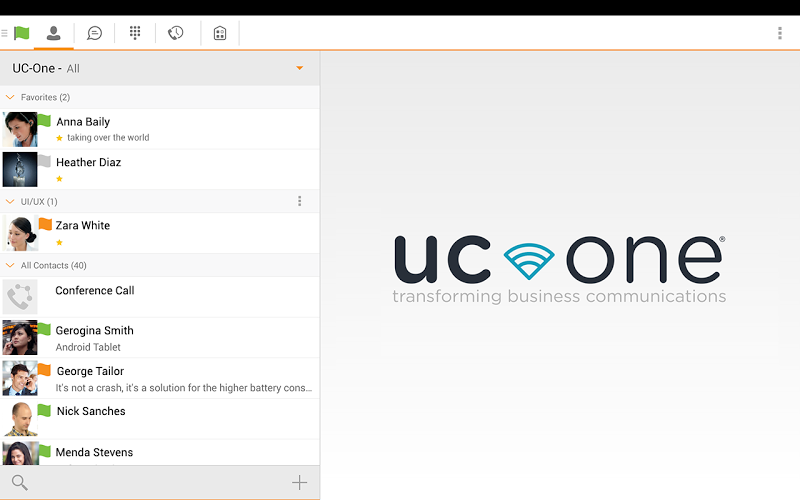The image size is (800, 500).
Task: Click Nick Sanches's green presence flag
Action: tap(44, 410)
